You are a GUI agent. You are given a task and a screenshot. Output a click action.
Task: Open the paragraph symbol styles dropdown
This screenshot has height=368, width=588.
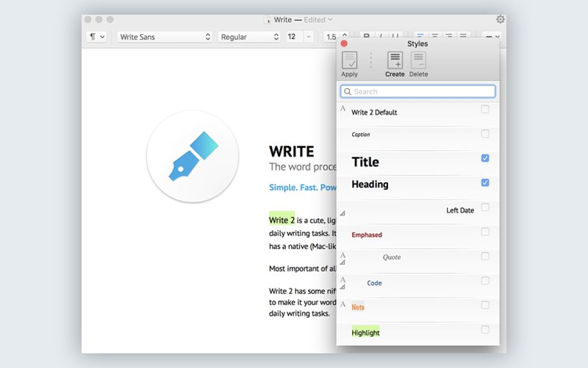96,37
